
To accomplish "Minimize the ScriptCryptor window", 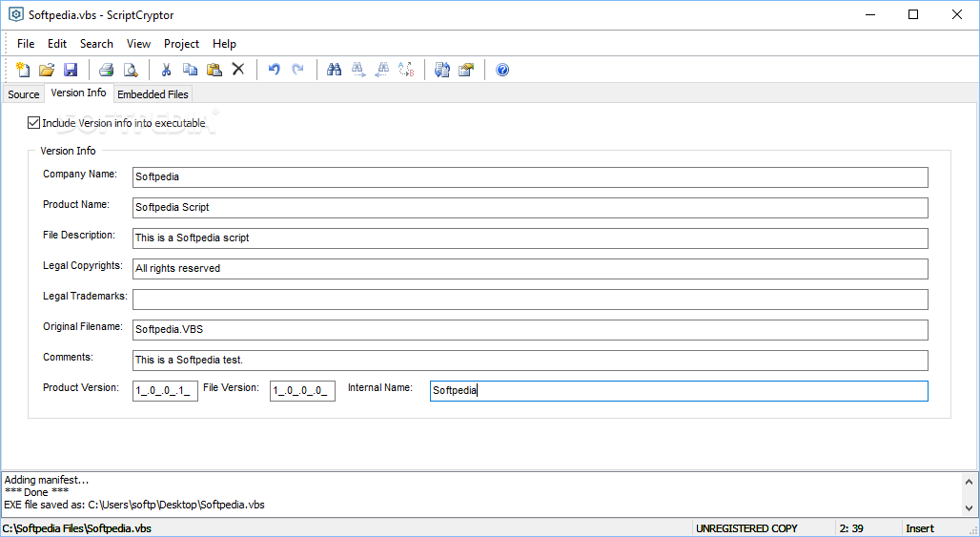I will [869, 14].
